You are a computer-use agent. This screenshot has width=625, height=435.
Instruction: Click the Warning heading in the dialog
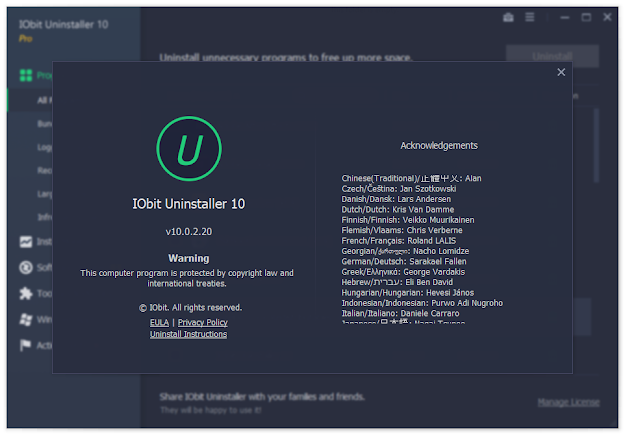pos(189,258)
